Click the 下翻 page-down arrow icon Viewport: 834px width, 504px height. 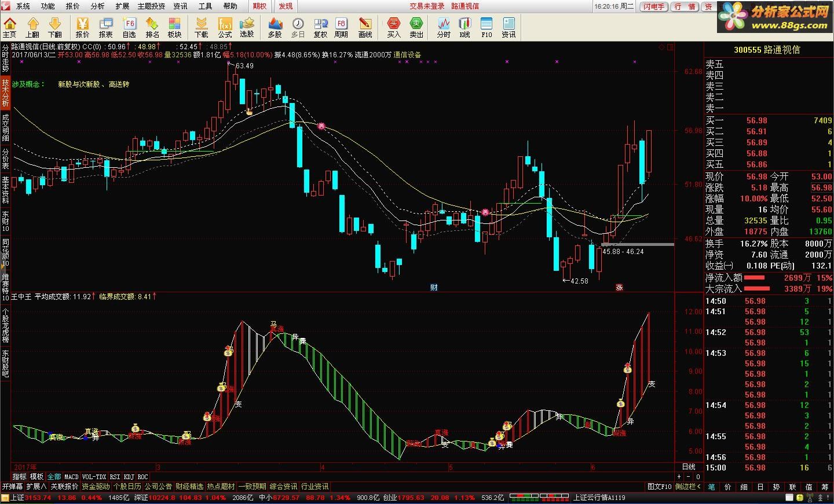point(55,27)
